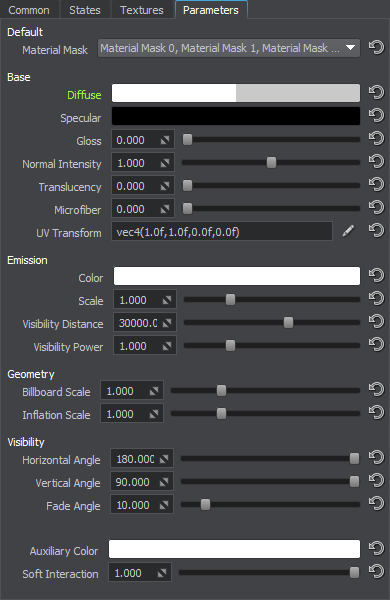This screenshot has width=390, height=600.
Task: Click the Specular black color swatch
Action: pos(236,116)
